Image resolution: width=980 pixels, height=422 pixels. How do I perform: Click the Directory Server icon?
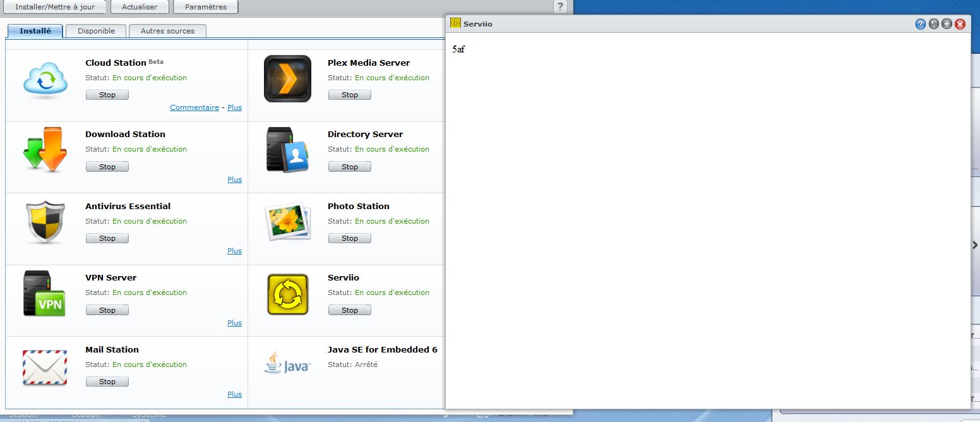[287, 150]
